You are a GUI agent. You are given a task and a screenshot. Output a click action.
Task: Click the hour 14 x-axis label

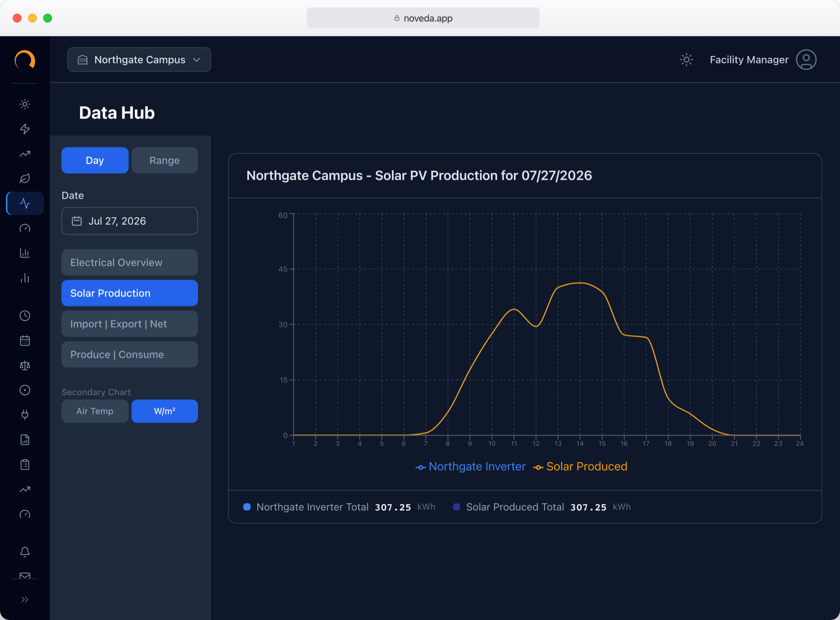point(580,444)
